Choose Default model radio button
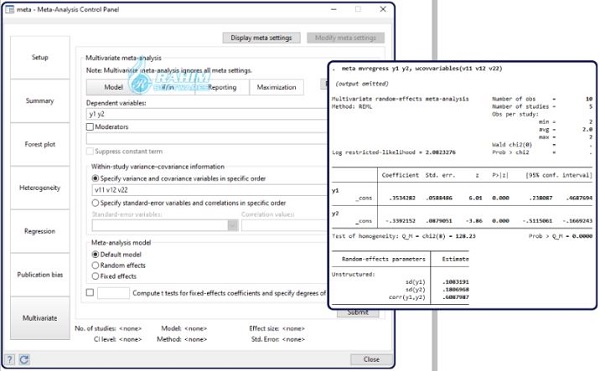The width and height of the screenshot is (600, 371). click(x=95, y=254)
